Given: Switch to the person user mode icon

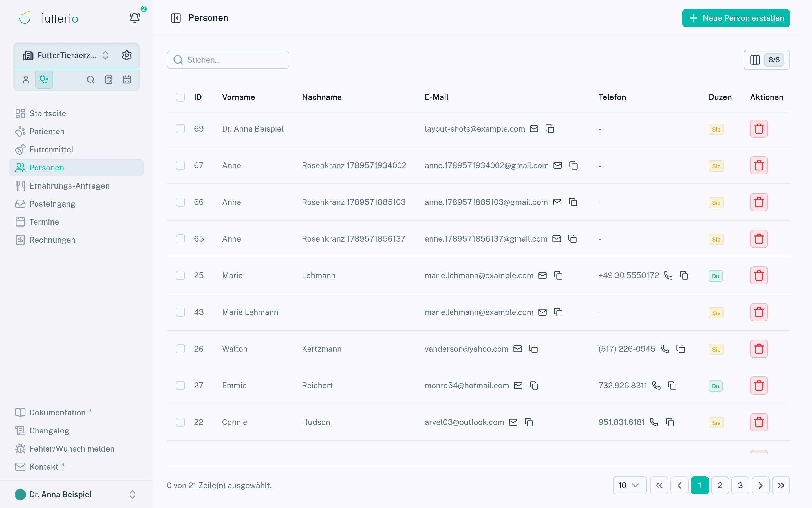Looking at the screenshot, I should click(26, 80).
